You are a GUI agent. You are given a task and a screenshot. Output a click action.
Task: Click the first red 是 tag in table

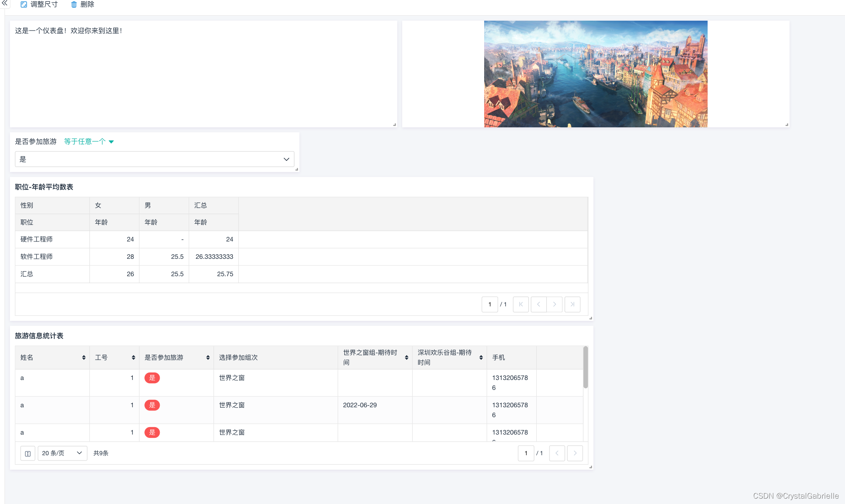click(x=152, y=378)
